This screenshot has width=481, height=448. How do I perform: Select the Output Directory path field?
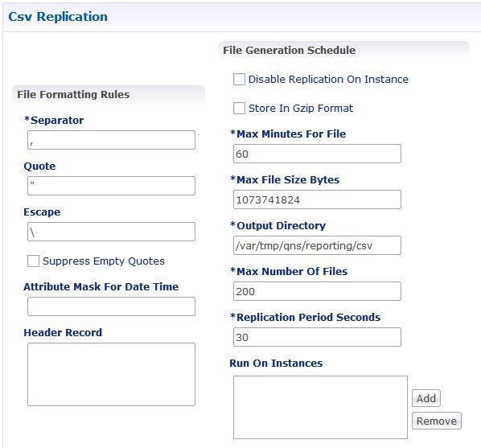[317, 245]
